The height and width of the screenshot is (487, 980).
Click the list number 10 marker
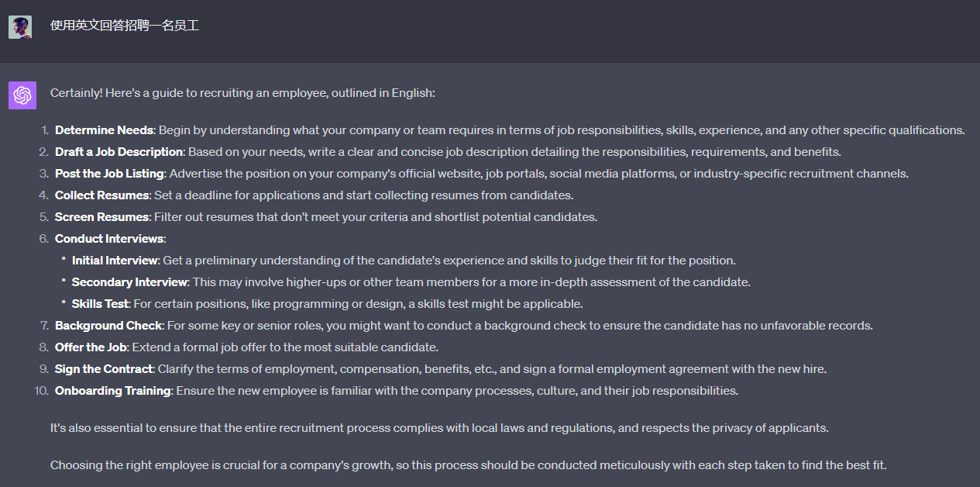click(x=41, y=391)
